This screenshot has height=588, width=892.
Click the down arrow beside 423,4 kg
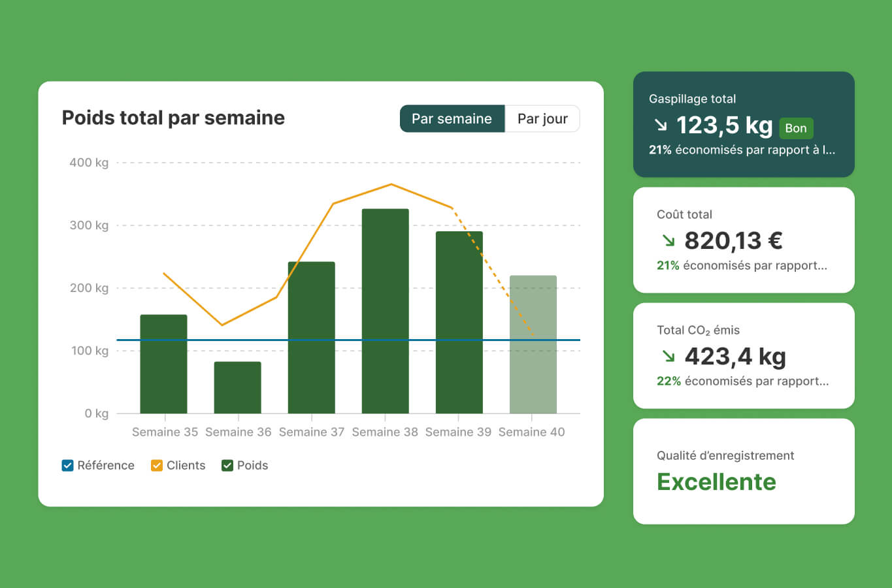coord(669,356)
